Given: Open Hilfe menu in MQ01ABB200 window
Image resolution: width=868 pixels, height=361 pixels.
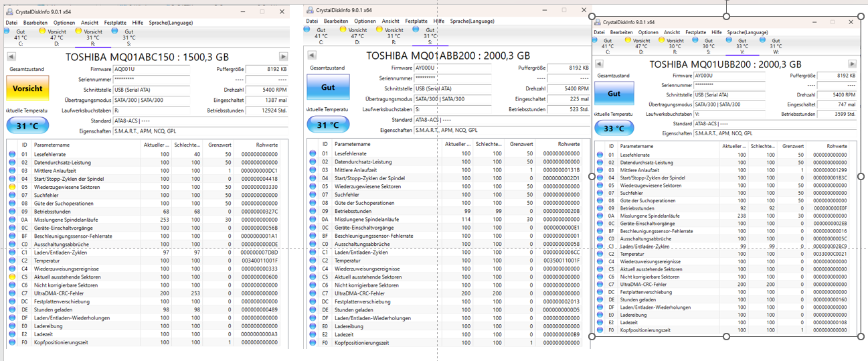Looking at the screenshot, I should click(x=438, y=21).
